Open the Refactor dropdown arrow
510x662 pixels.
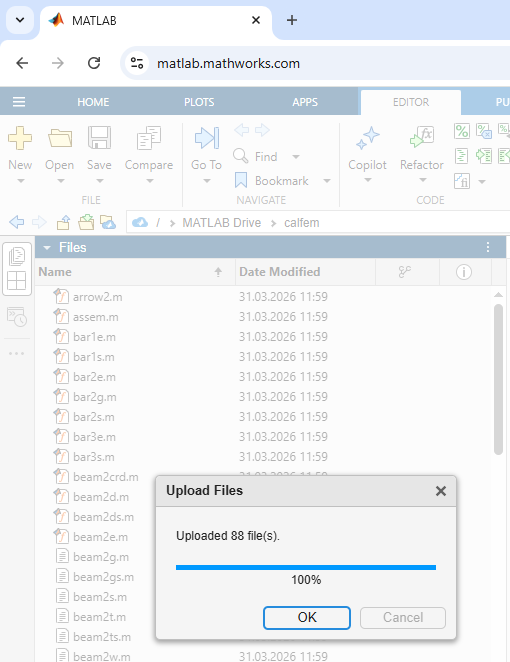click(423, 180)
